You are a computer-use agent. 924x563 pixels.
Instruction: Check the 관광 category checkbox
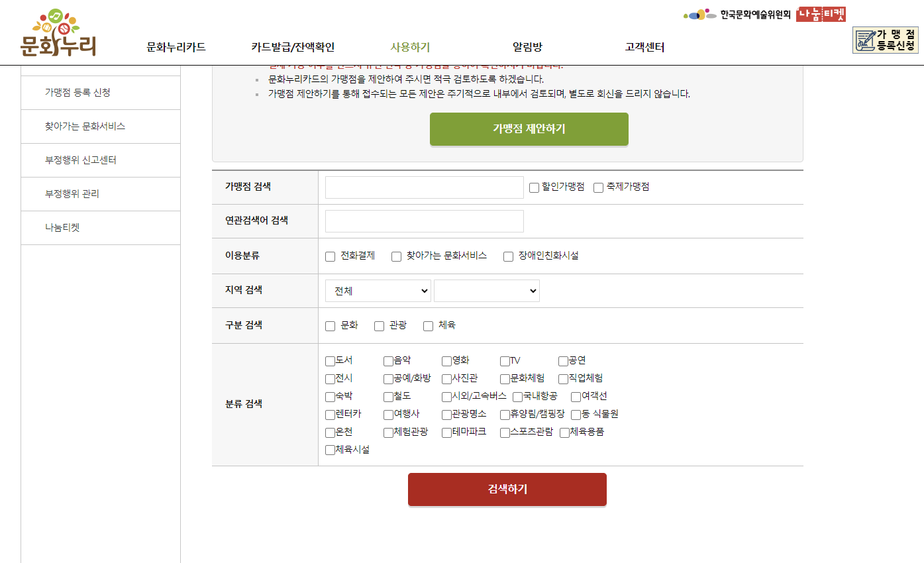click(x=380, y=326)
